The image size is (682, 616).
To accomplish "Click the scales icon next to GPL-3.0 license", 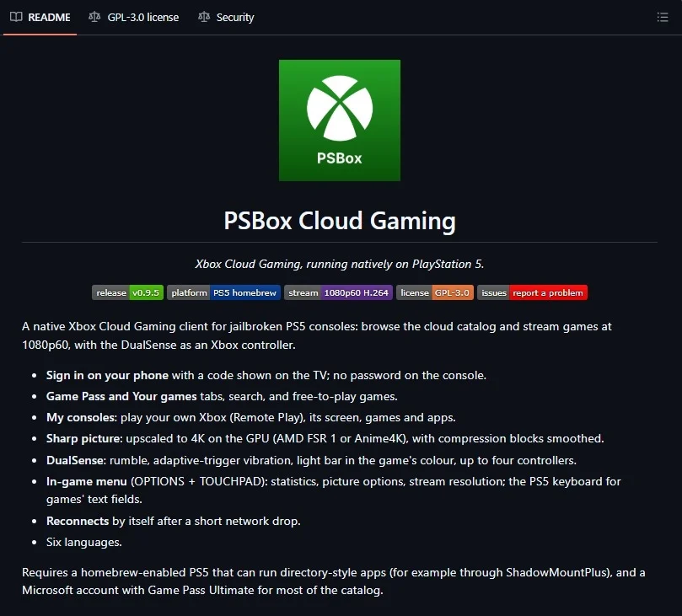I will point(94,17).
